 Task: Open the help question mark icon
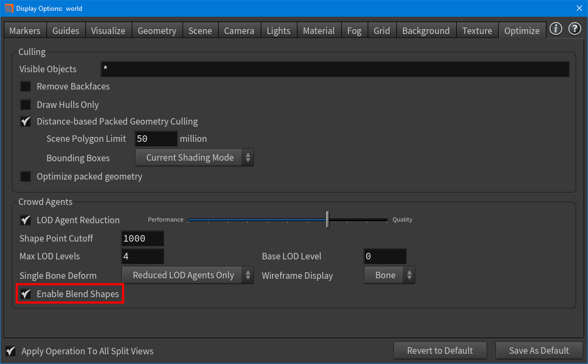(x=574, y=29)
